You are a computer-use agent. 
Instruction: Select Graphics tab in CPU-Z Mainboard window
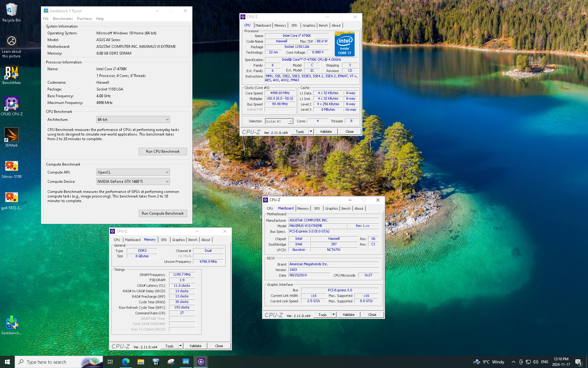[x=331, y=209]
